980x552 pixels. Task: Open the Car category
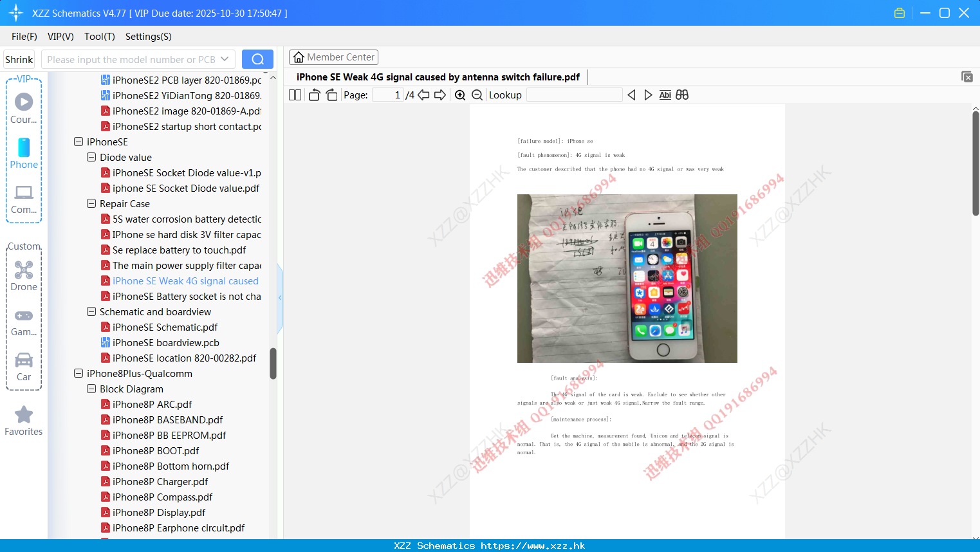click(24, 367)
